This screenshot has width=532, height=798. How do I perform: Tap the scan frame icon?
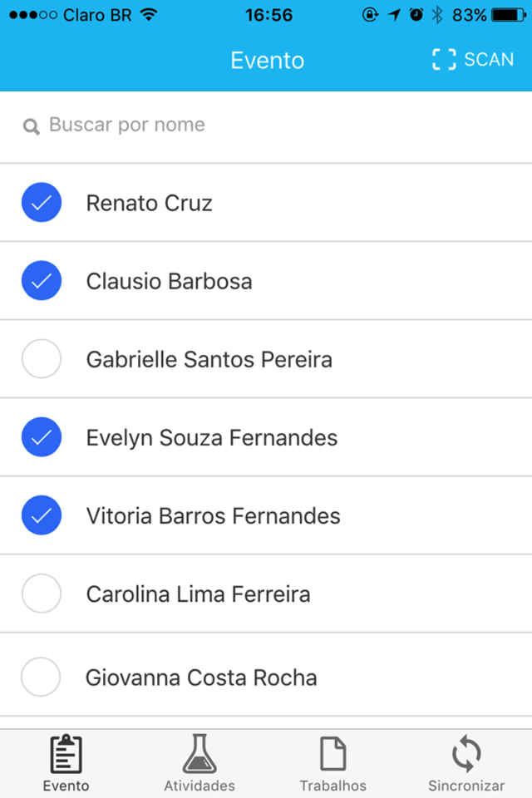click(445, 60)
